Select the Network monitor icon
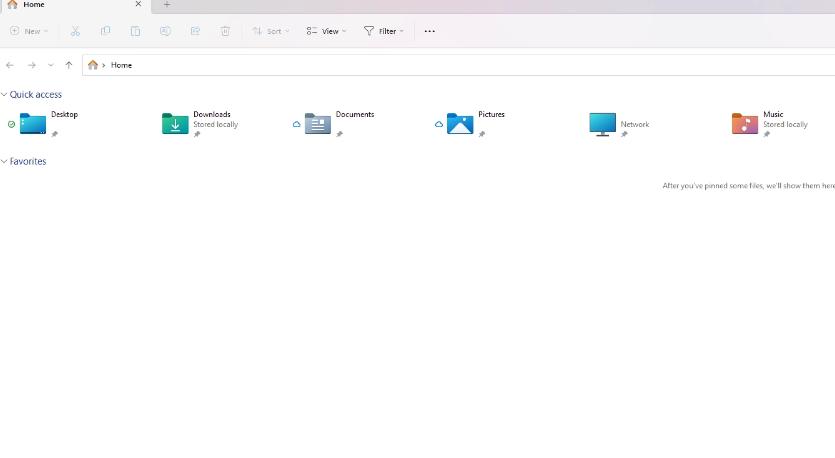This screenshot has width=835, height=458. (602, 124)
